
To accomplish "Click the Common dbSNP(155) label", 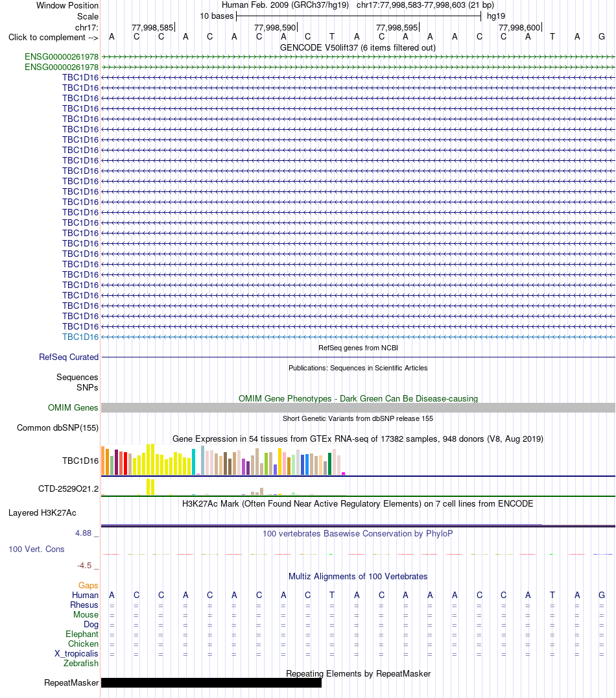I will tap(58, 427).
